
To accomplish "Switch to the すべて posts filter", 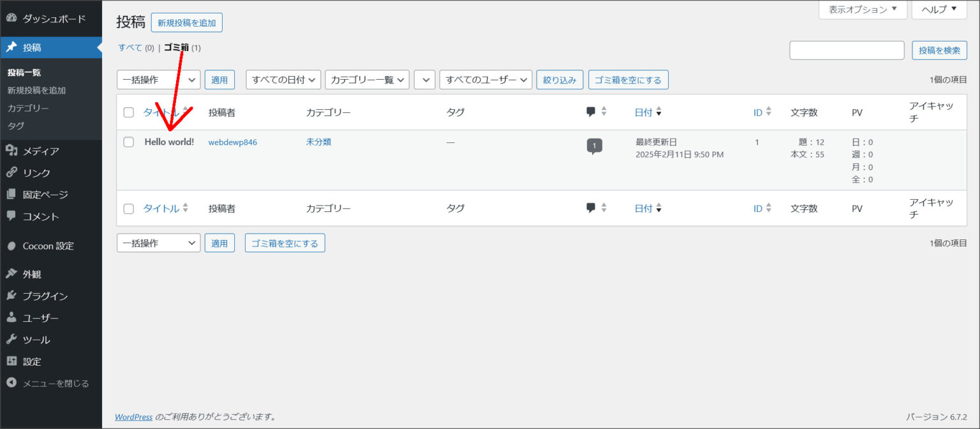I will coord(130,47).
